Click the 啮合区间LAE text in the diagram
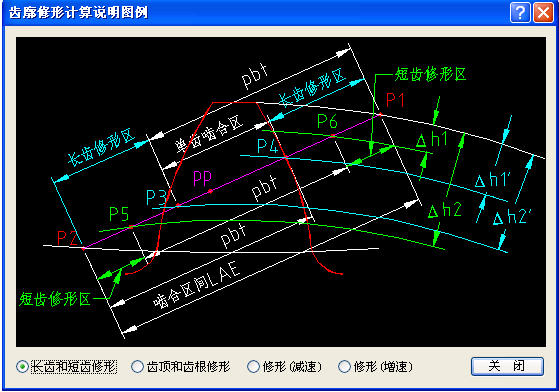Viewport: 559px width, 392px height. click(x=198, y=286)
